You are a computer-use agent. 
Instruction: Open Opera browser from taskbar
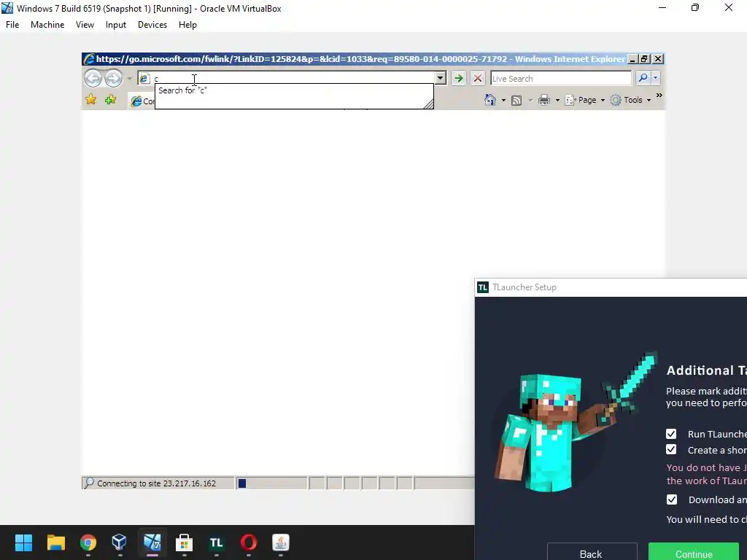(x=249, y=542)
